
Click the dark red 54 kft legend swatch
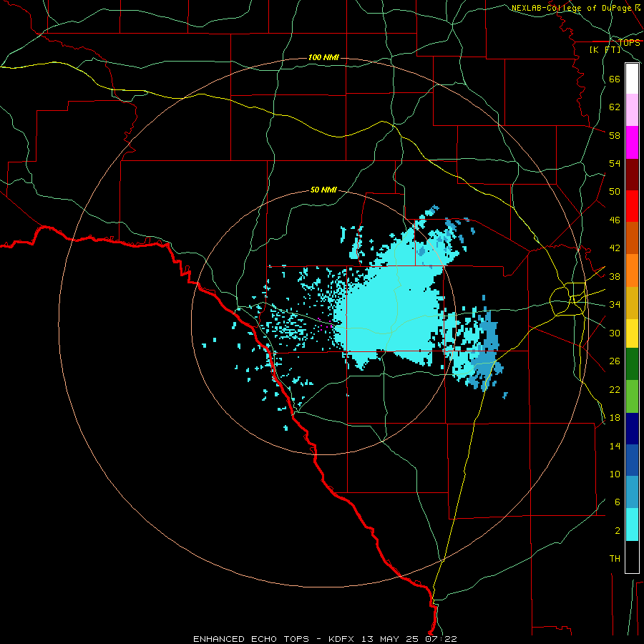point(632,174)
